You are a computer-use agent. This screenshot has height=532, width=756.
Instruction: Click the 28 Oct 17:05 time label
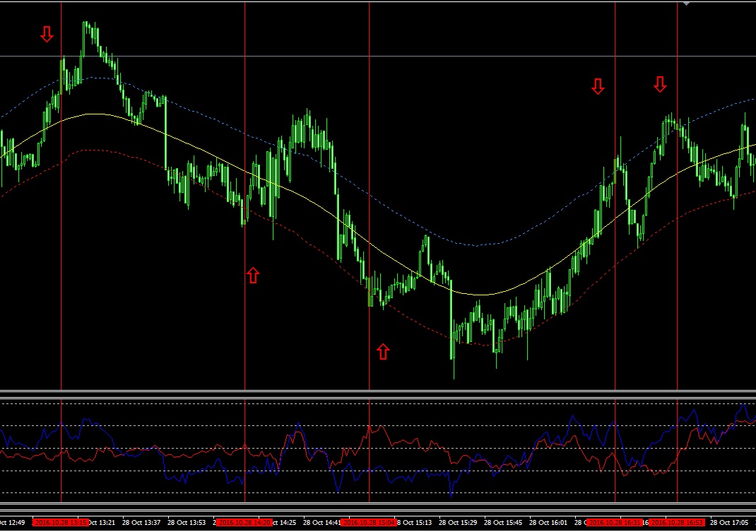click(729, 522)
